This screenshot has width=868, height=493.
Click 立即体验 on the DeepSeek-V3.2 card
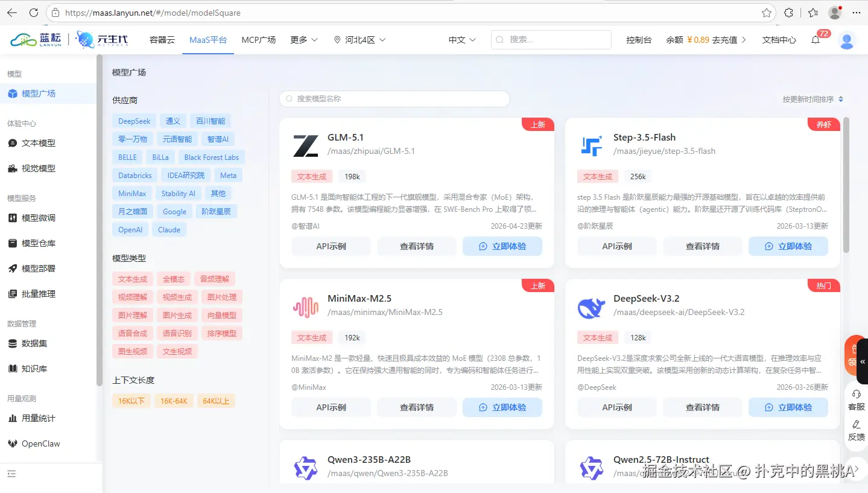pyautogui.click(x=788, y=407)
